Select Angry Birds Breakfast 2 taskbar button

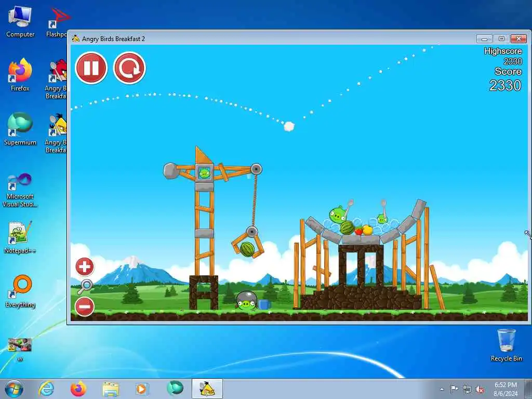207,389
